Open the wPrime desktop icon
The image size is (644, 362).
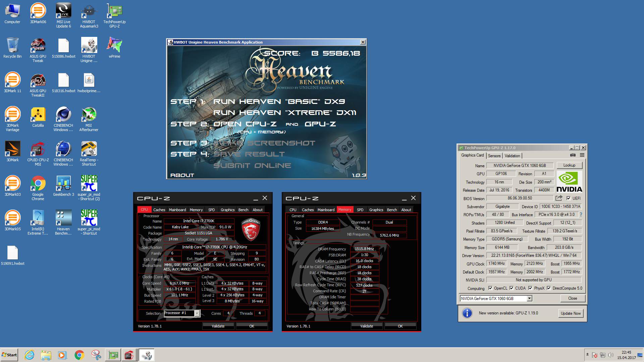pos(114,48)
